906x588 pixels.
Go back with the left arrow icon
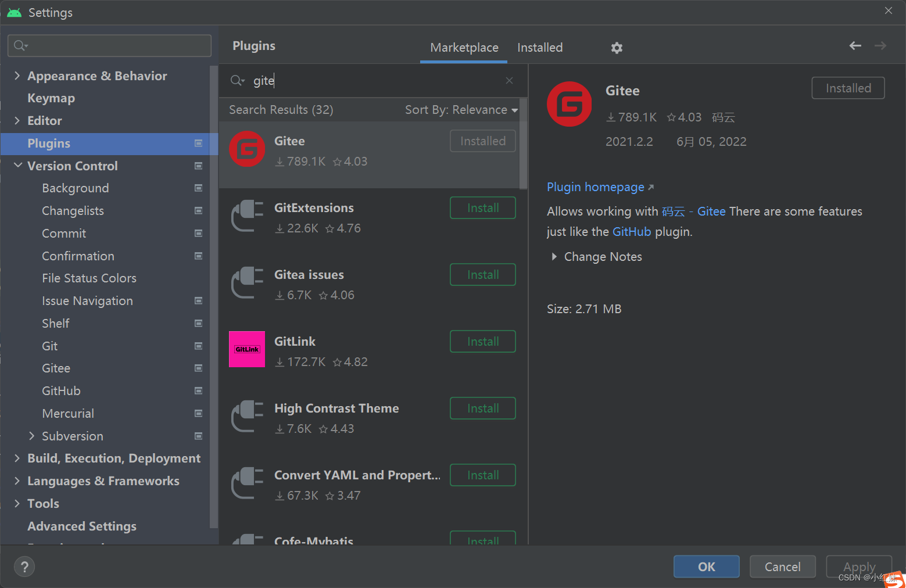[855, 45]
